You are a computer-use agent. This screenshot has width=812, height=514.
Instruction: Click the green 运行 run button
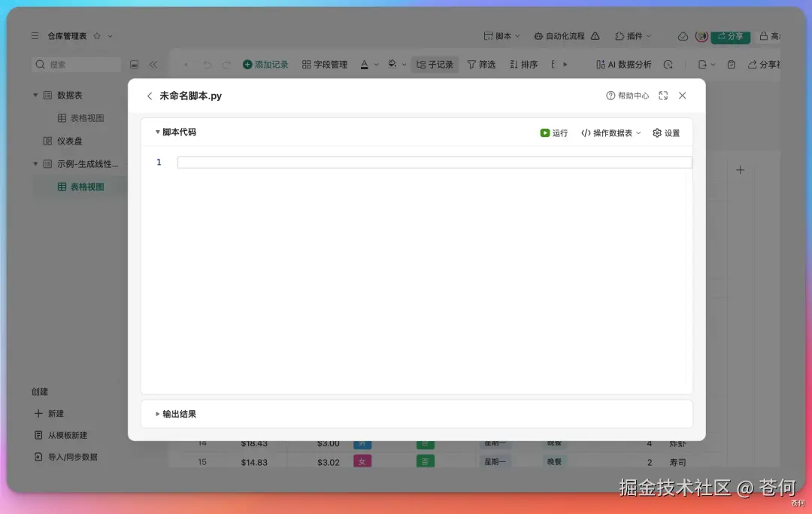(553, 133)
